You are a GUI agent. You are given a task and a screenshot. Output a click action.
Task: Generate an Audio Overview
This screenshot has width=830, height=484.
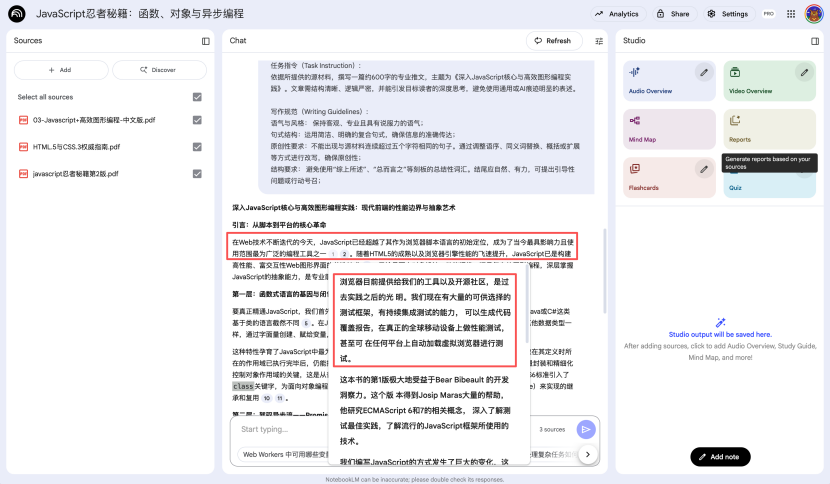[669, 80]
